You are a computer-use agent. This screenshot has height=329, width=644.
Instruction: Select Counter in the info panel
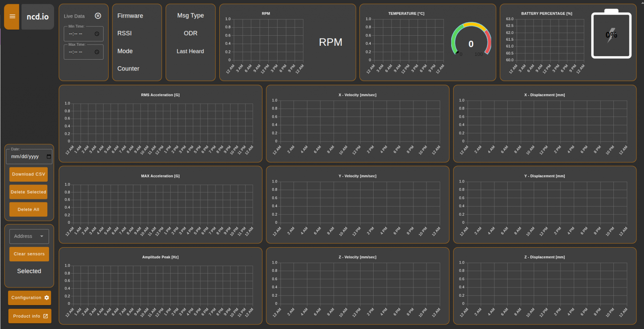pyautogui.click(x=128, y=68)
